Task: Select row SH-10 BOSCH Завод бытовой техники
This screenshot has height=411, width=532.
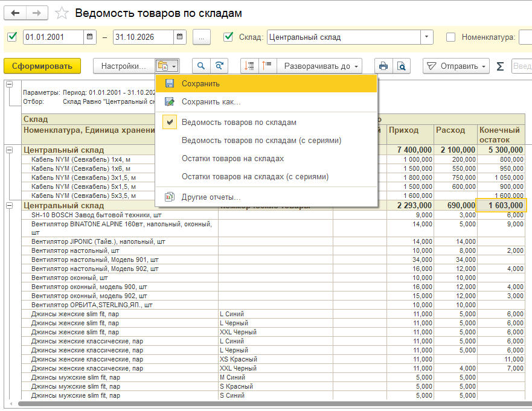Action: point(120,215)
